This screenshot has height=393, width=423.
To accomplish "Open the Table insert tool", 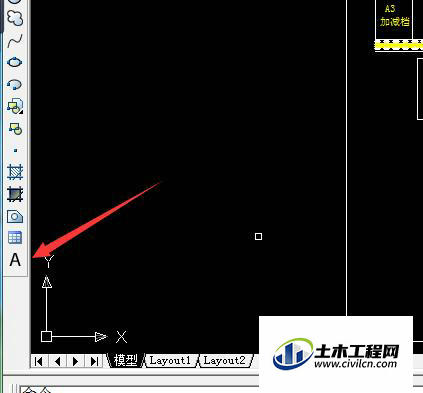I will point(15,238).
